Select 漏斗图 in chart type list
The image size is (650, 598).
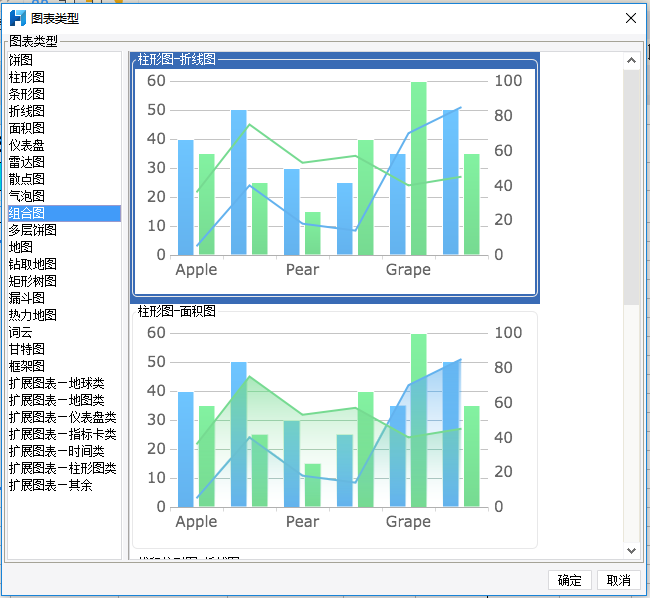click(64, 298)
